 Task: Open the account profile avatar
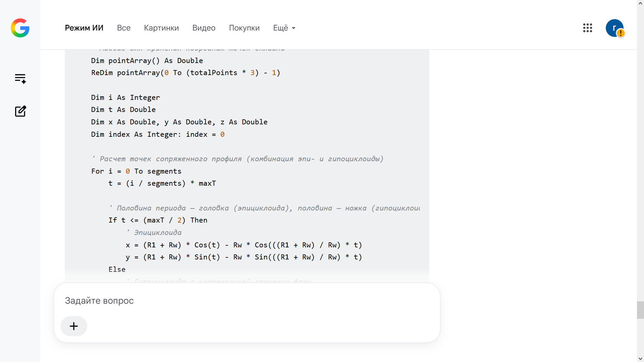coord(614,28)
